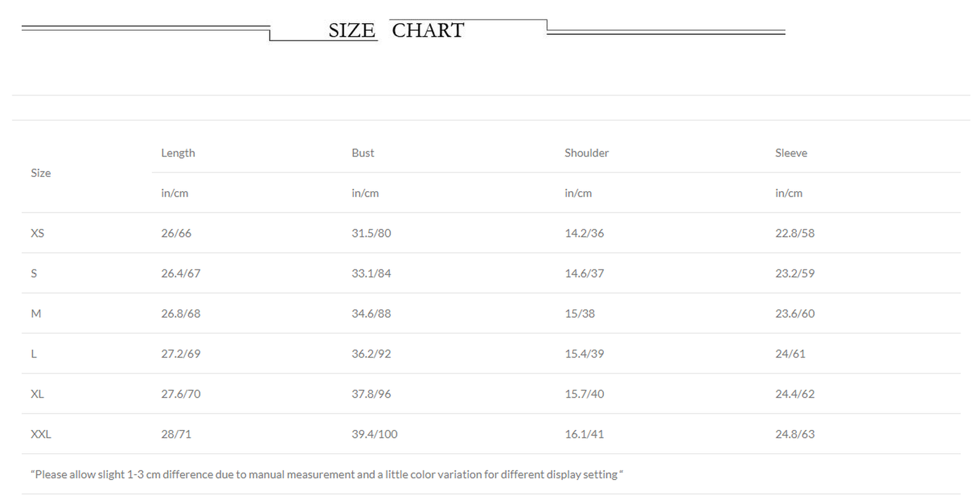Click the SIZE CHART heading
The image size is (980, 504).
click(x=396, y=30)
